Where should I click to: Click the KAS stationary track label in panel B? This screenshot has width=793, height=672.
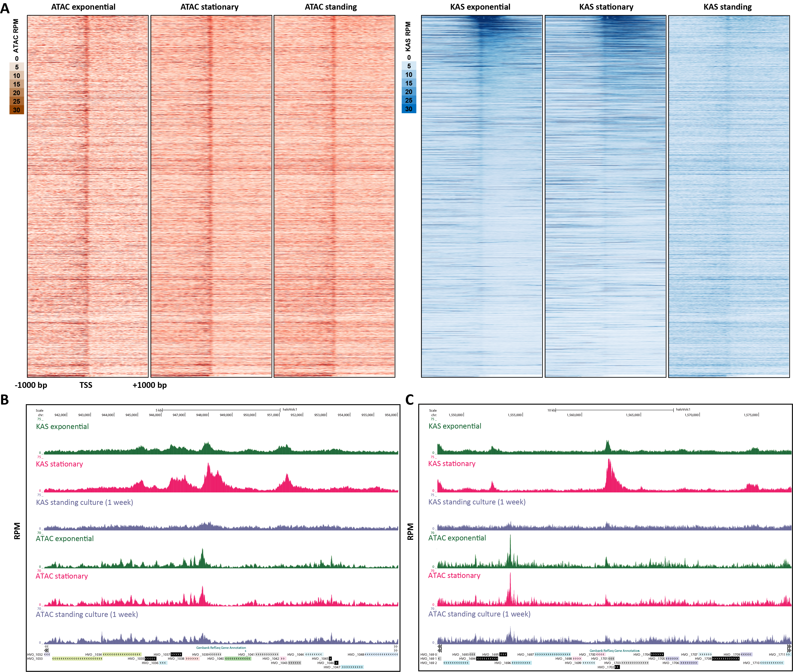click(x=59, y=464)
